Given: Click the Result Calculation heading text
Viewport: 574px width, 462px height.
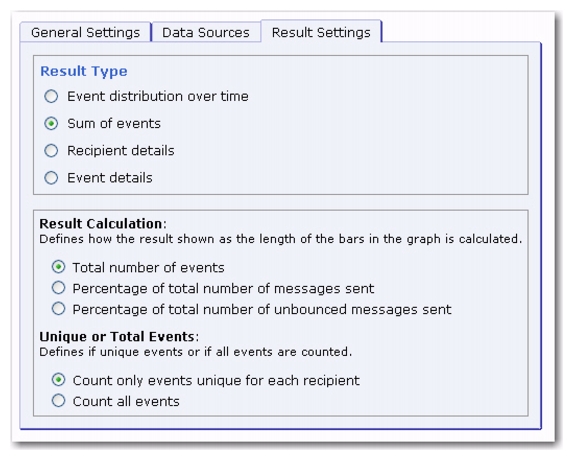Looking at the screenshot, I should tap(102, 224).
